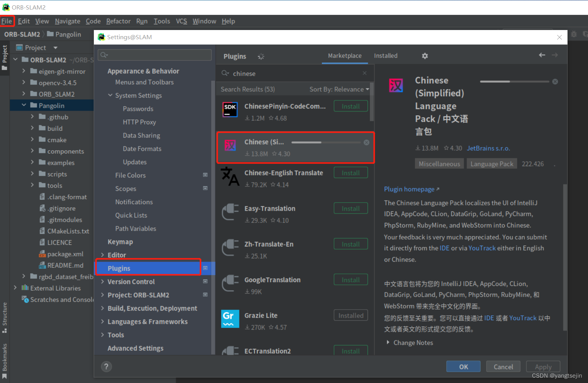
Task: Click the package.xml file icon
Action: click(42, 254)
